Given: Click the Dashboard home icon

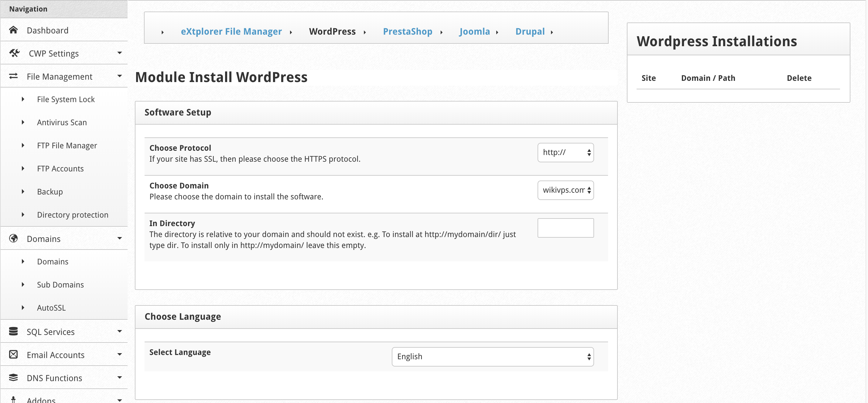Looking at the screenshot, I should (x=13, y=30).
